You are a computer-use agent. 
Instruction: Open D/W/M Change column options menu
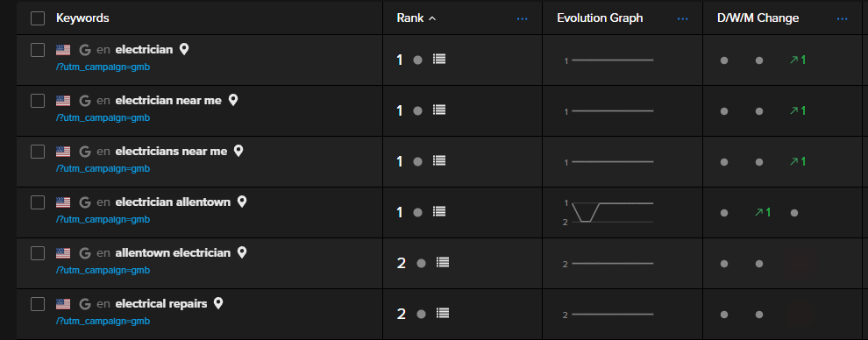pyautogui.click(x=842, y=18)
